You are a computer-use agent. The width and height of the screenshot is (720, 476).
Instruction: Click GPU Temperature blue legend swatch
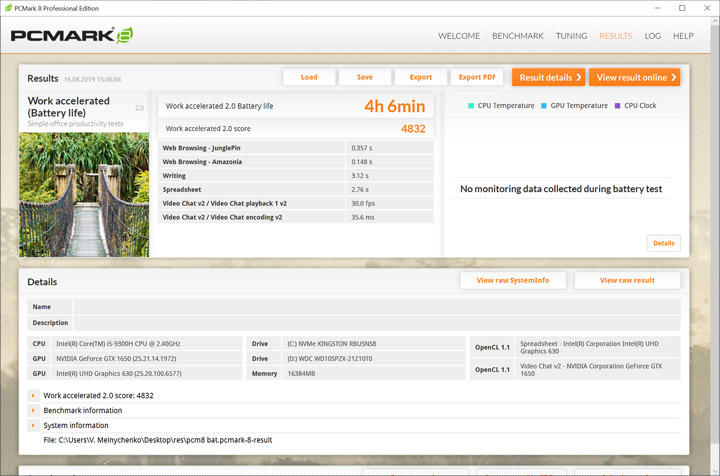pos(544,106)
